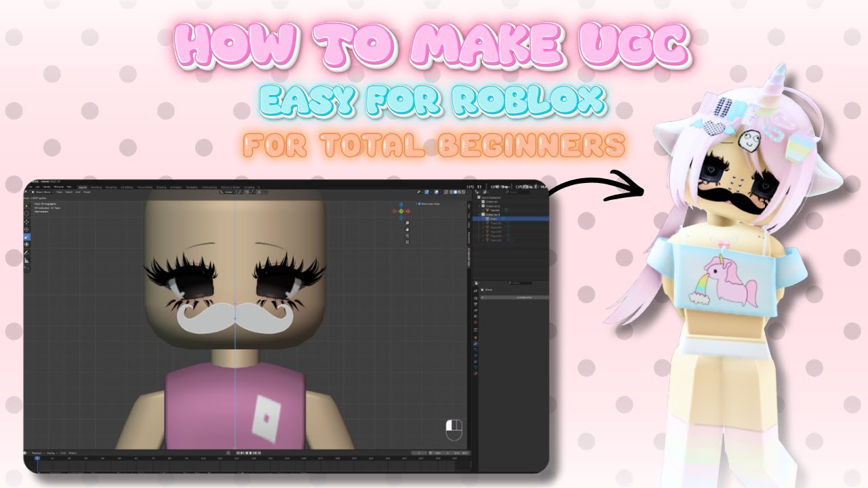Open the timeline Playback menu
This screenshot has width=868, height=488.
pyautogui.click(x=37, y=453)
